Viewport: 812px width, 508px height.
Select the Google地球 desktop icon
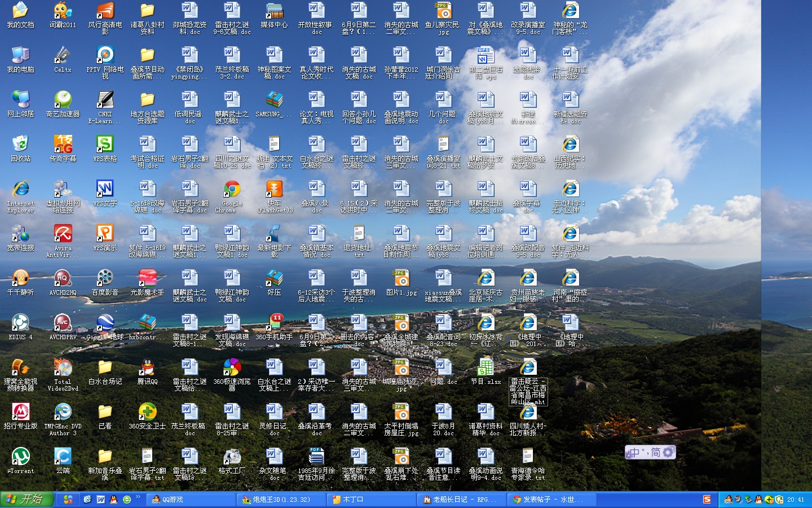[105, 327]
